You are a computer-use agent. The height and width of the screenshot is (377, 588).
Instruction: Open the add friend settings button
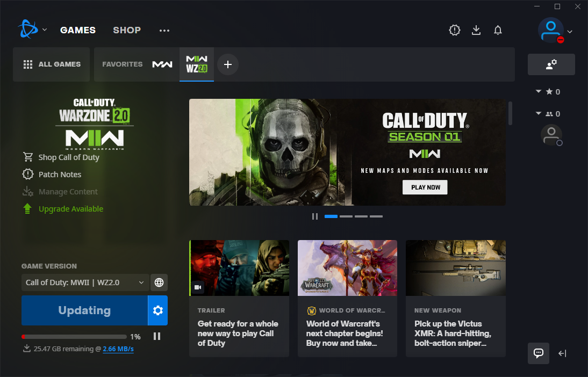[551, 64]
